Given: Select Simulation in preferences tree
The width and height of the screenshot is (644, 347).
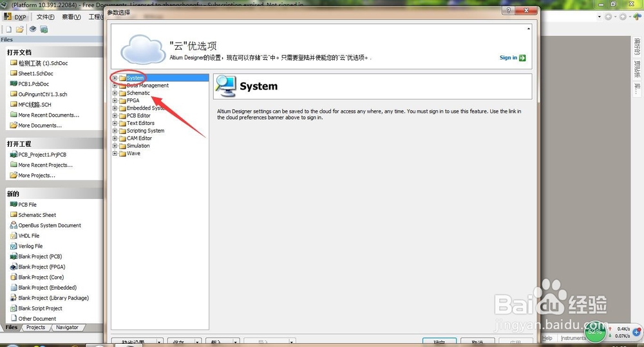Looking at the screenshot, I should pyautogui.click(x=138, y=145).
